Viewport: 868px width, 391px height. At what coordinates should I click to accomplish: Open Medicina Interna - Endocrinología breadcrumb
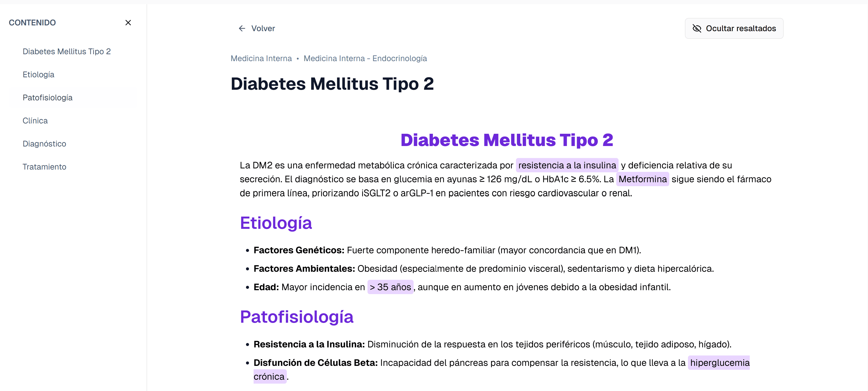365,58
